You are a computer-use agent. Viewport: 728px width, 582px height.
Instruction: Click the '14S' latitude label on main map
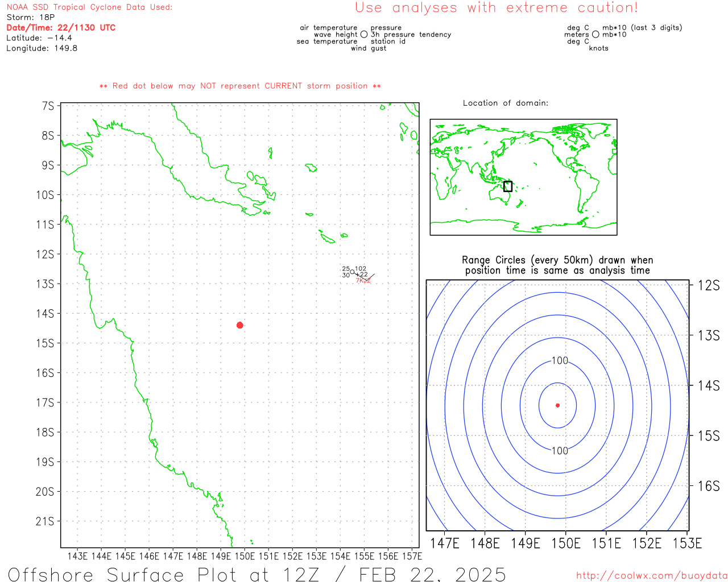coord(45,313)
